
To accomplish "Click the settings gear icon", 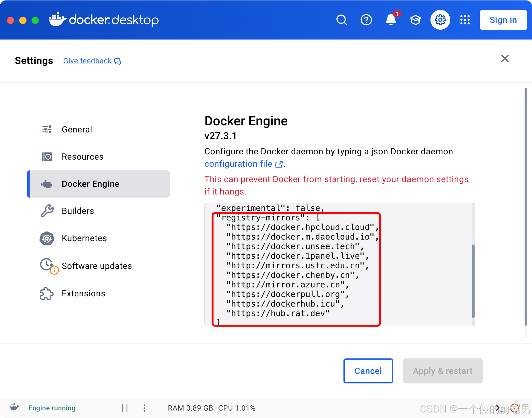I will [x=440, y=20].
